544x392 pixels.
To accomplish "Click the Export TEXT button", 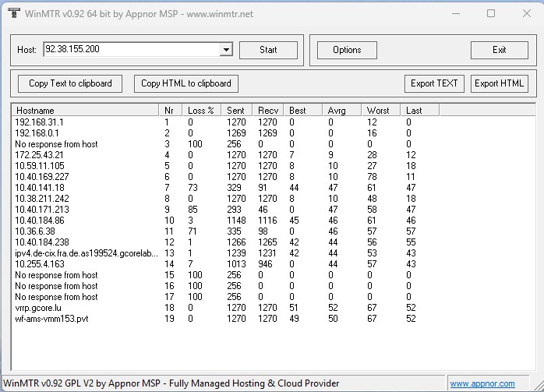I will pos(435,83).
